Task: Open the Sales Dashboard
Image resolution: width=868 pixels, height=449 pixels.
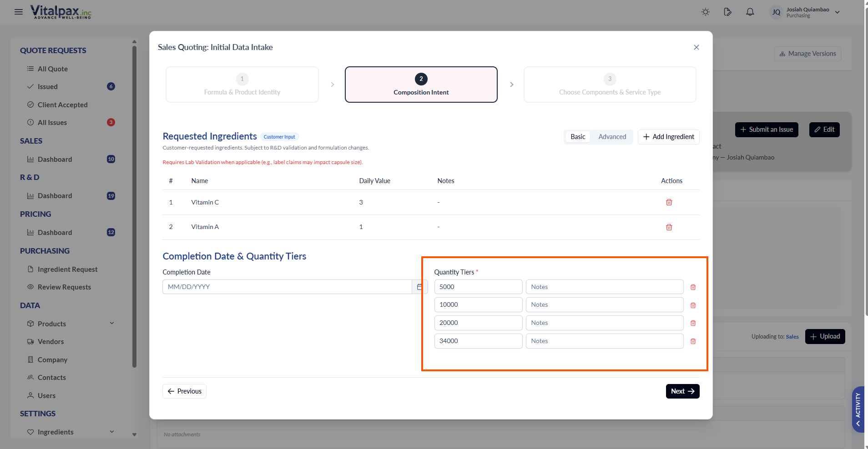Action: coord(71,159)
